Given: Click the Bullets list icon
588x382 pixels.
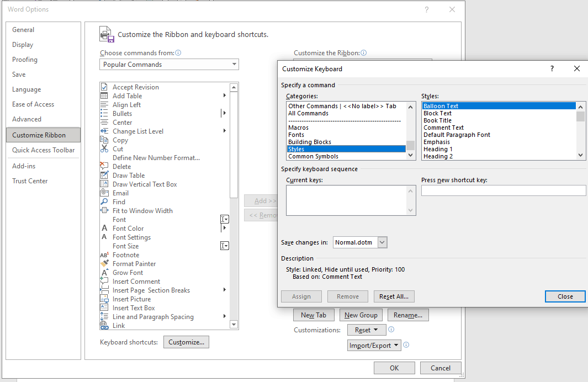Looking at the screenshot, I should click(104, 114).
